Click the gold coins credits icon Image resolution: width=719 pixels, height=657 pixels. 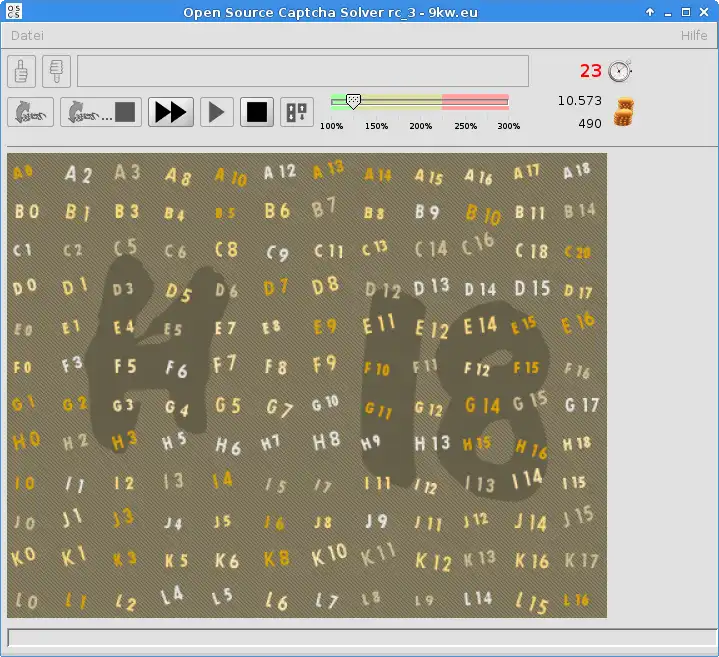point(624,111)
